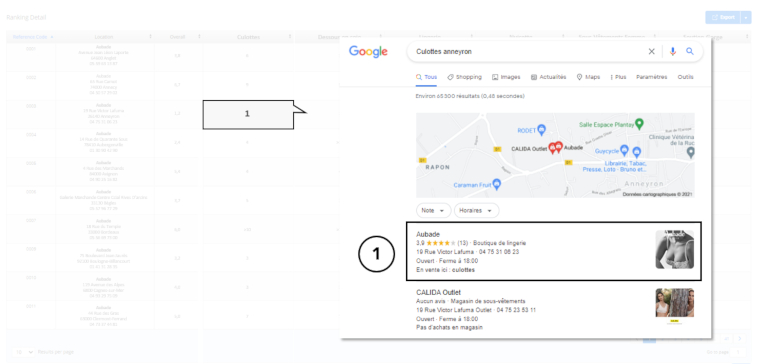The height and width of the screenshot is (364, 760).
Task: Open the Aubade listing photo thumbnail
Action: click(x=675, y=250)
